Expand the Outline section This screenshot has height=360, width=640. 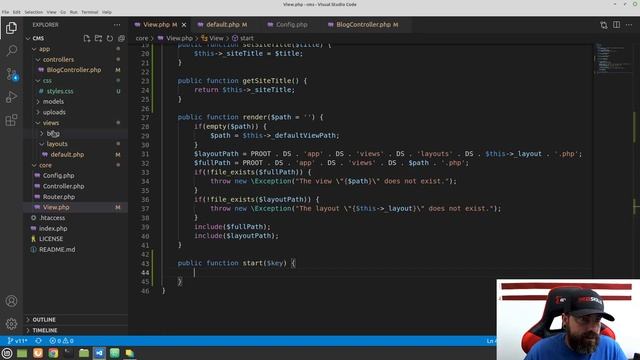44,320
